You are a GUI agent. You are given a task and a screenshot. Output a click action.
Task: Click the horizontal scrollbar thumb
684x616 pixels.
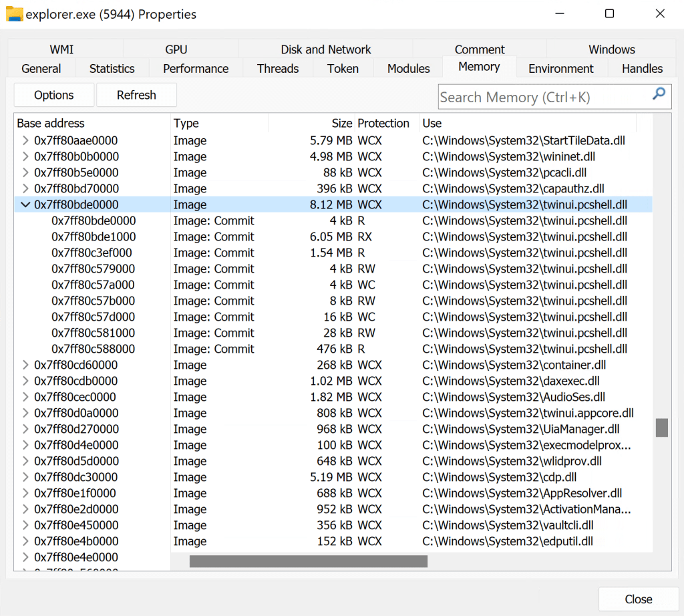point(308,561)
